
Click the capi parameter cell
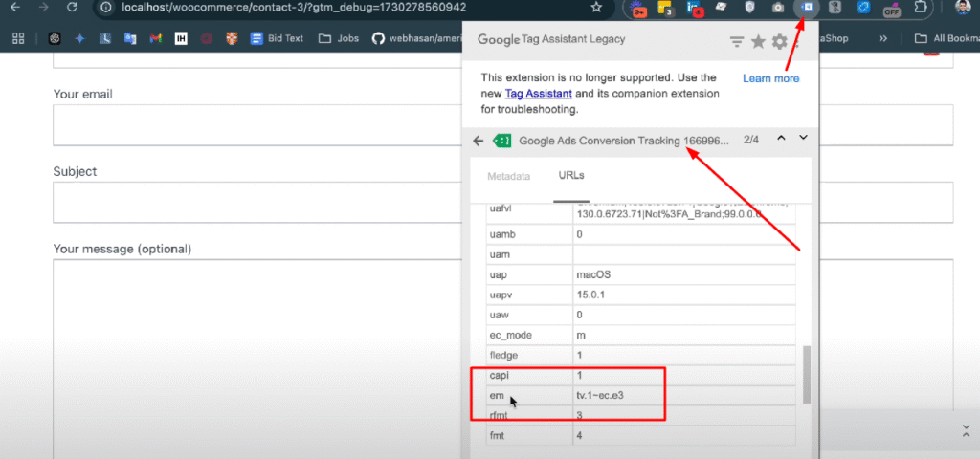click(x=529, y=376)
